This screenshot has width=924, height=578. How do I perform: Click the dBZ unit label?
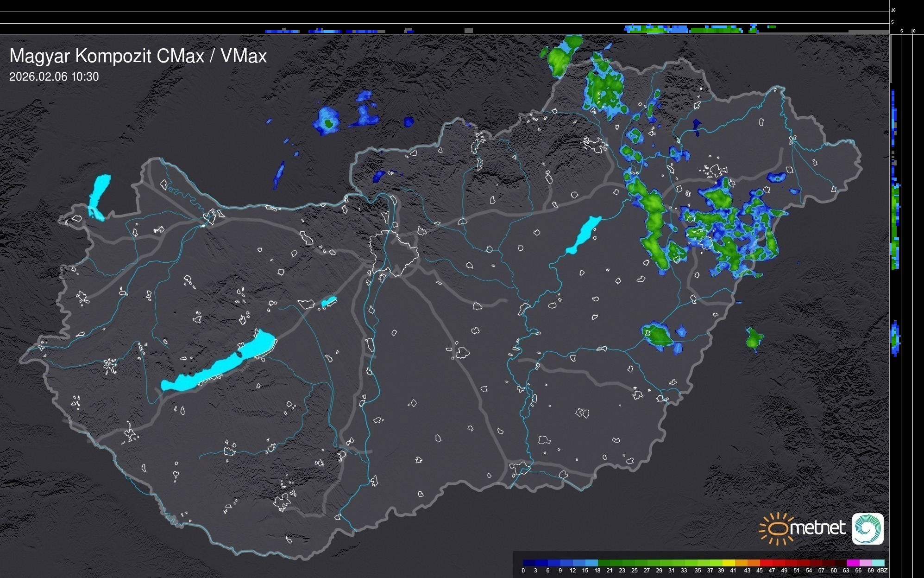[882, 571]
